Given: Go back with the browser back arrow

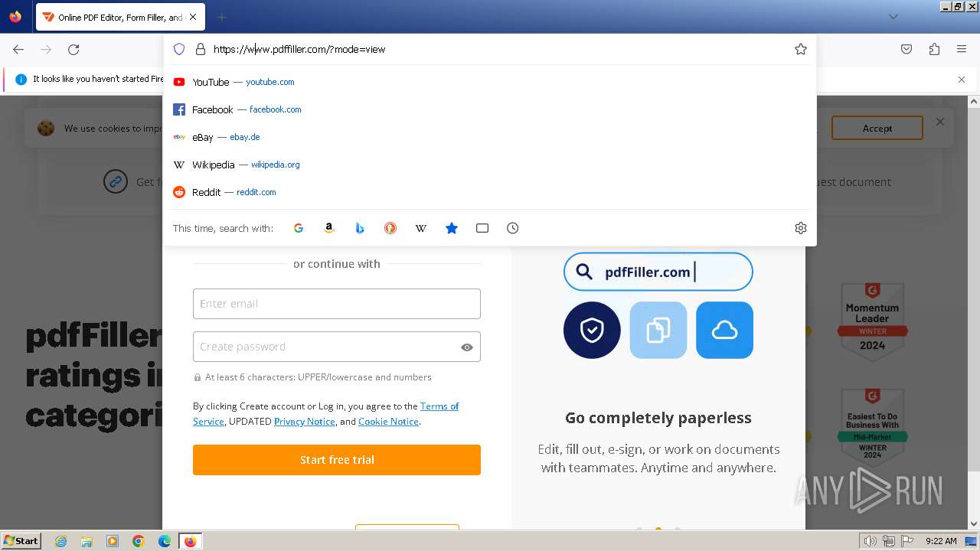Looking at the screenshot, I should [18, 49].
